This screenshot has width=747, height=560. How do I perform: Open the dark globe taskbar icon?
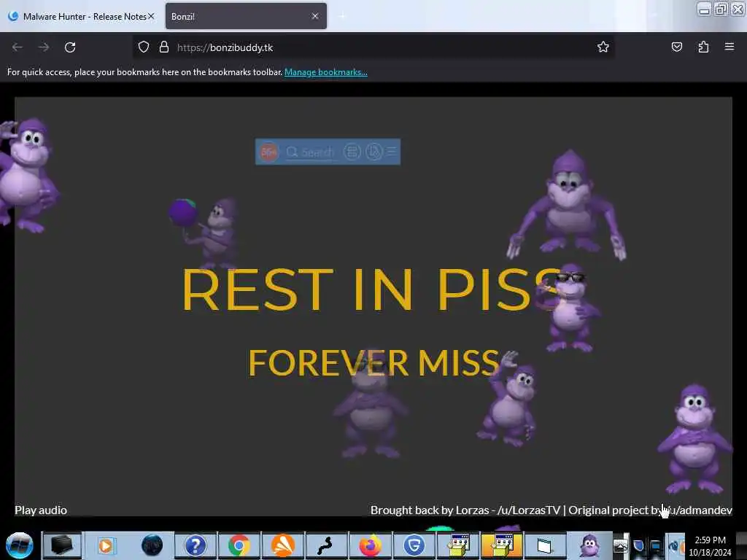coord(152,545)
